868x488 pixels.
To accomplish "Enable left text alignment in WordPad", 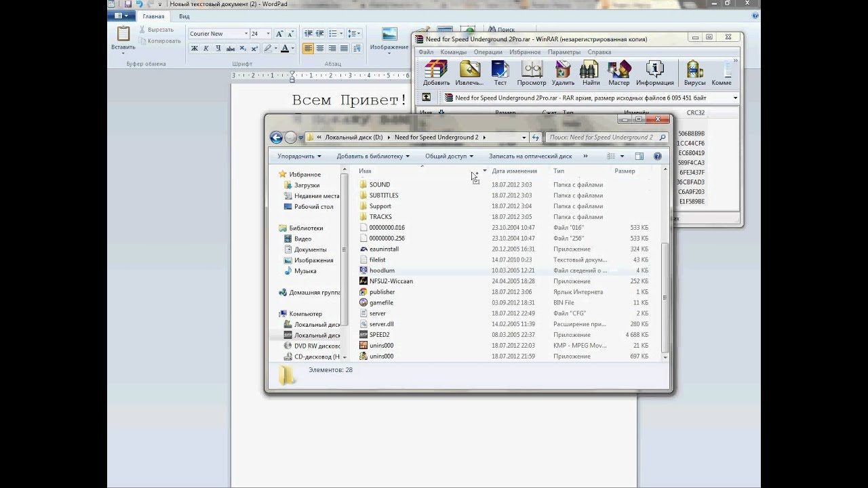I will [309, 48].
